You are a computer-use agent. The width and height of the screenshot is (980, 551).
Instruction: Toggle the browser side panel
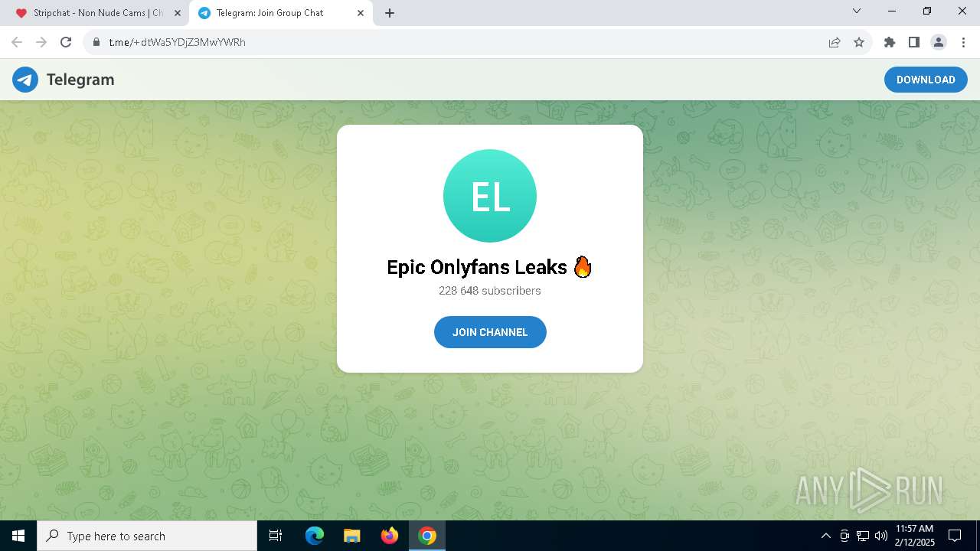(914, 42)
